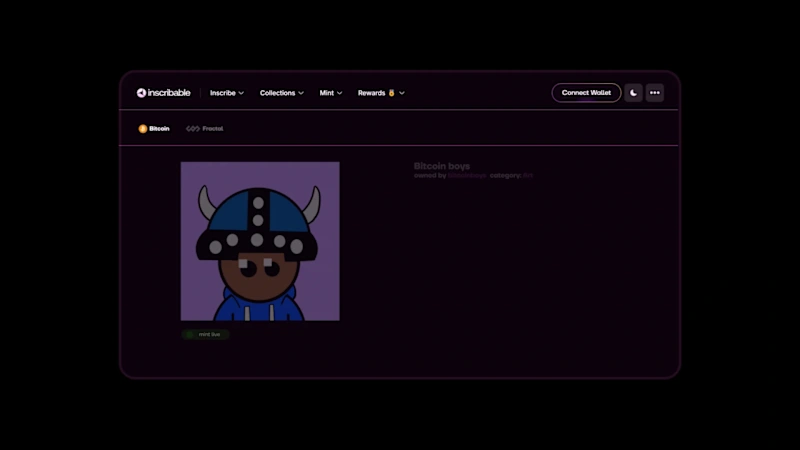Switch to the Fractal network tab
Screen dimensions: 800x450
point(205,129)
